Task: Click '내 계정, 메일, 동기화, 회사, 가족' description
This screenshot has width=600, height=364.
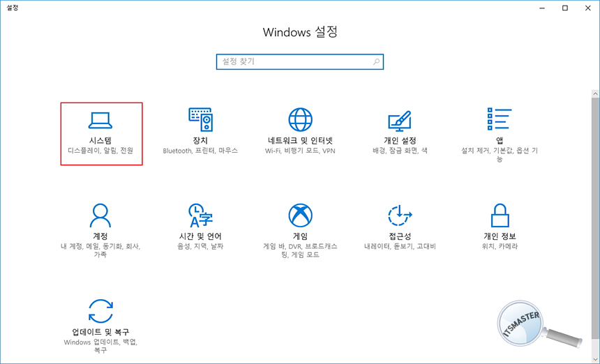Action: point(100,250)
